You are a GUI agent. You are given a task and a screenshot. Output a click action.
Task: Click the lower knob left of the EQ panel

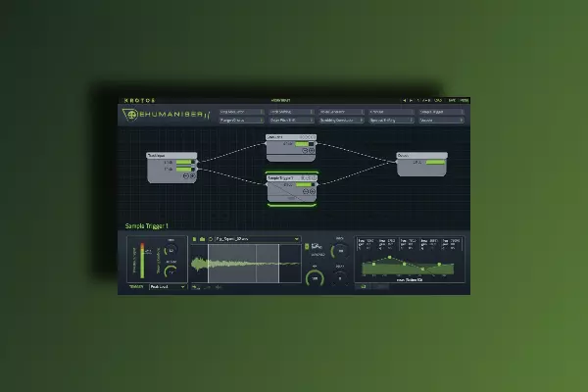coord(340,278)
